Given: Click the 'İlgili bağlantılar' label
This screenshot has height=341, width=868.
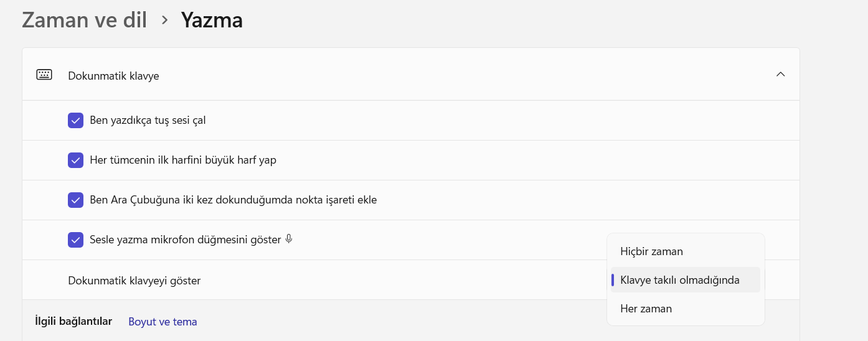Looking at the screenshot, I should (73, 321).
